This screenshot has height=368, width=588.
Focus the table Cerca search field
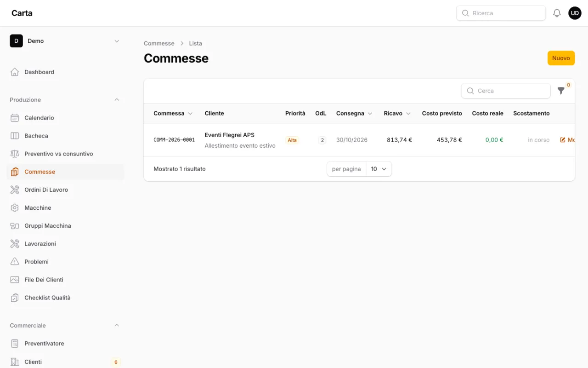tap(506, 91)
